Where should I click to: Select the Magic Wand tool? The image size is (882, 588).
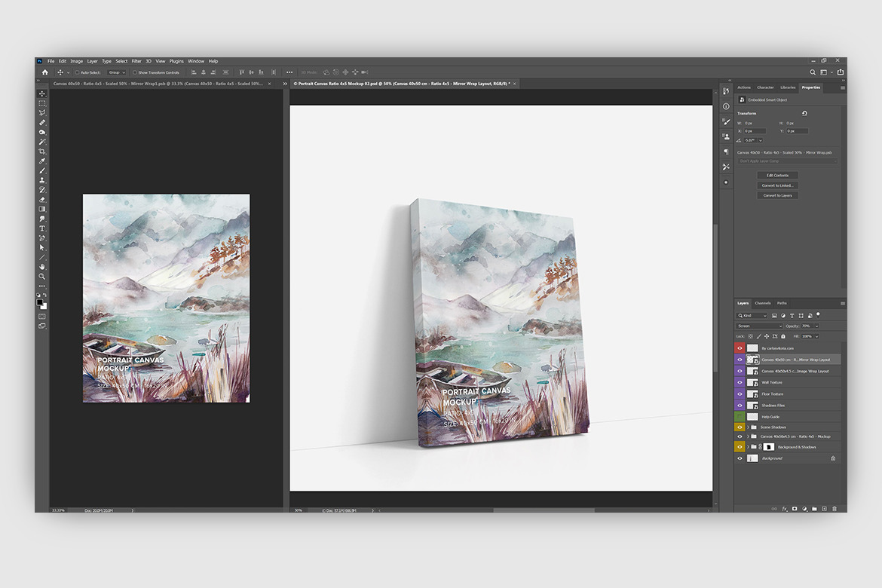click(42, 142)
